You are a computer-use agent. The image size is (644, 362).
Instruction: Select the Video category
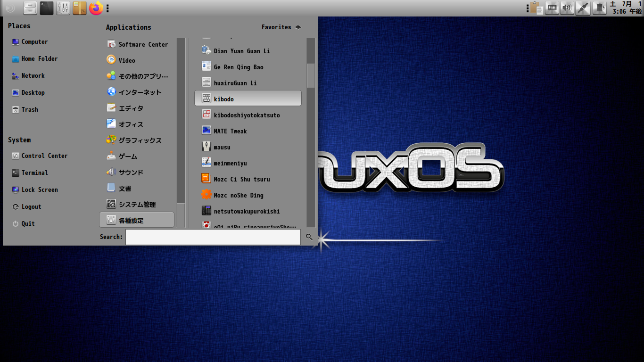coord(137,60)
